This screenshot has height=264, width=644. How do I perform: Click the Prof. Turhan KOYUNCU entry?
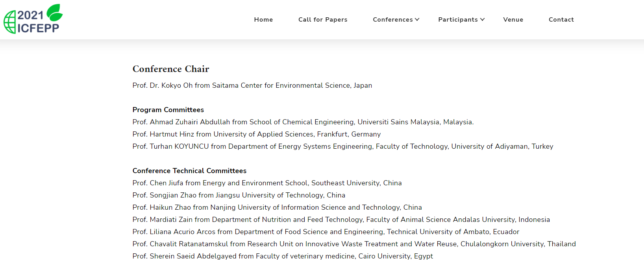point(343,146)
